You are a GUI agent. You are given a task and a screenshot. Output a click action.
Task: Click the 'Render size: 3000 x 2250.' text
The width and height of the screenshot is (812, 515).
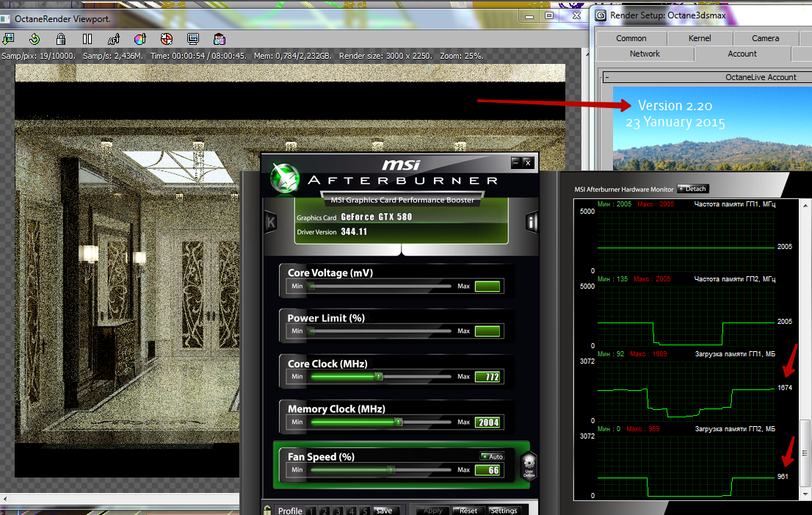point(385,56)
